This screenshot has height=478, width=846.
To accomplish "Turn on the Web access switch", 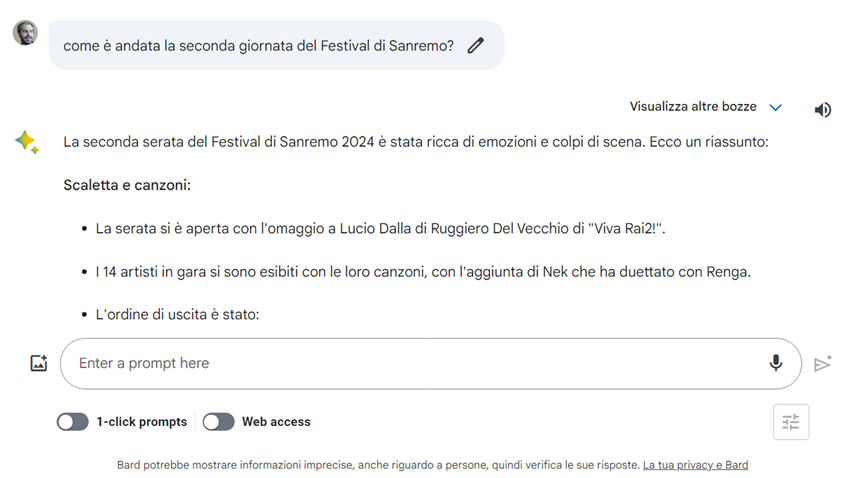I will coord(218,422).
